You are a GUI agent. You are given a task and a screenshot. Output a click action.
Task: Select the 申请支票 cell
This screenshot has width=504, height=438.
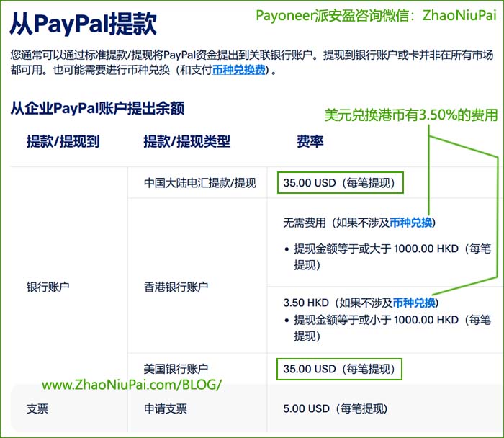click(165, 408)
